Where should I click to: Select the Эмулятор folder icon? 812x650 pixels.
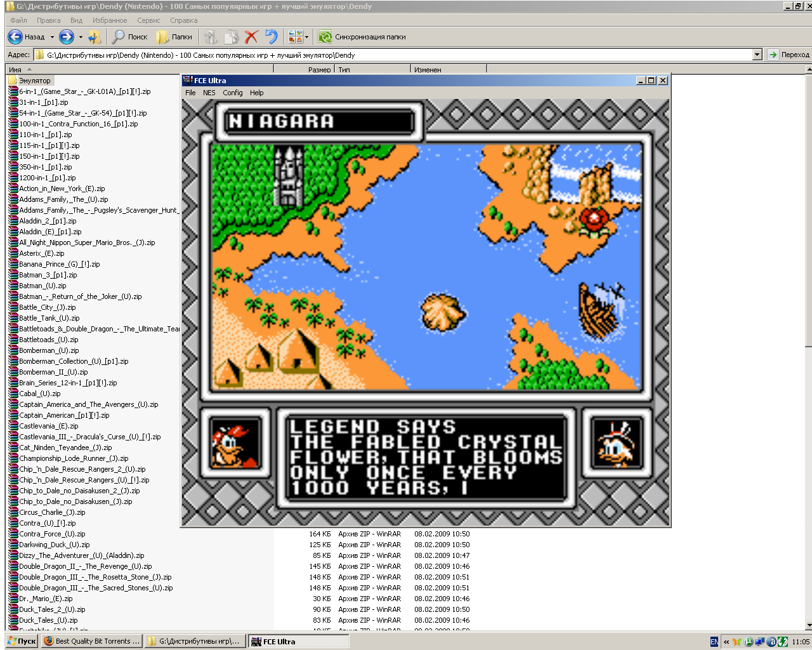tap(13, 81)
